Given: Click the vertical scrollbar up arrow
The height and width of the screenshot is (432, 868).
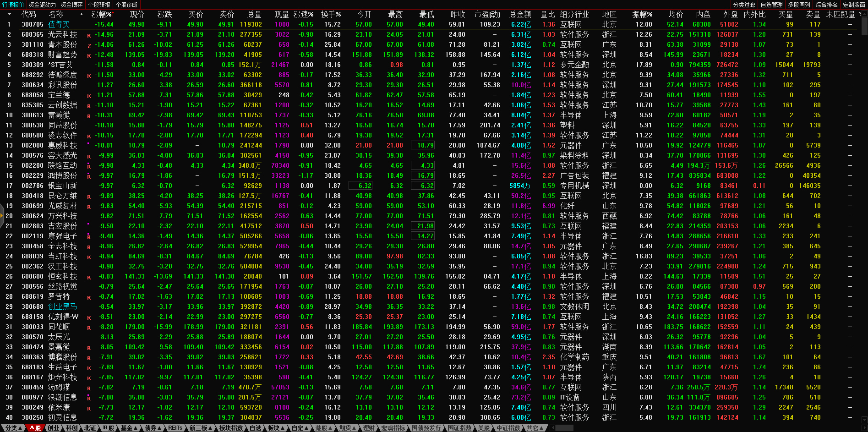Looking at the screenshot, I should 864,14.
